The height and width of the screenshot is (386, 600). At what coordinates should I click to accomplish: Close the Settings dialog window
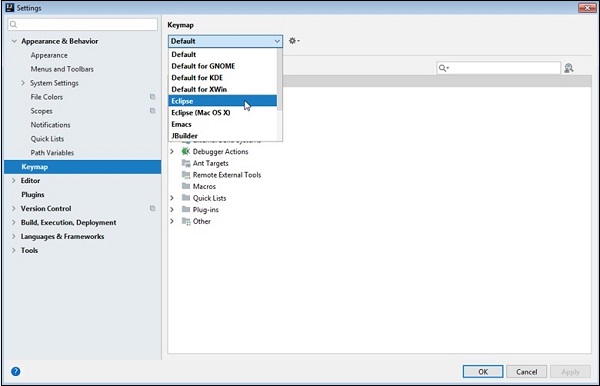[x=587, y=7]
